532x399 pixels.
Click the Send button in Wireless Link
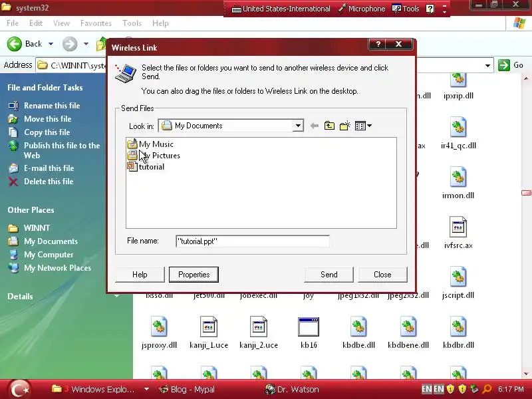click(329, 275)
